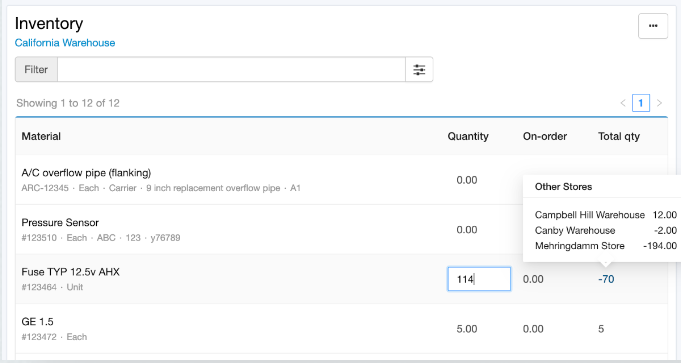
Task: Click the -2.00 value for Canby Warehouse
Action: tap(665, 231)
